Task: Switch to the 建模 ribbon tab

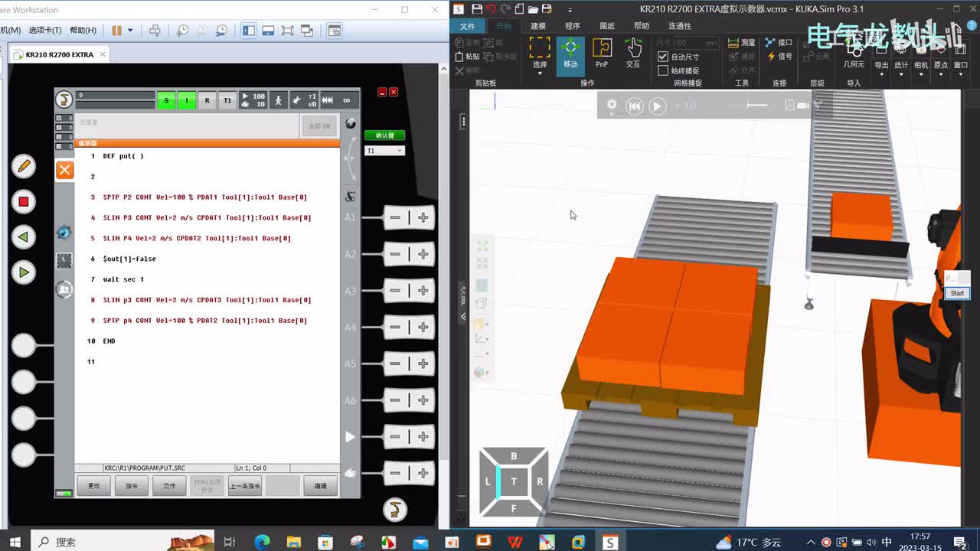Action: click(x=538, y=26)
